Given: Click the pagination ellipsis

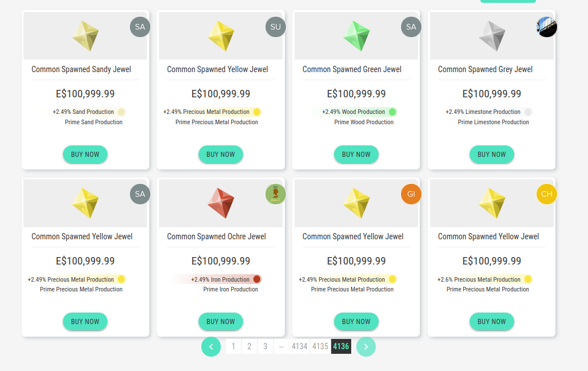Looking at the screenshot, I should click(x=281, y=346).
